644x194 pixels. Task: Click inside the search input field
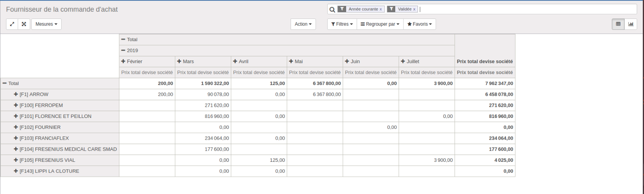(x=527, y=9)
